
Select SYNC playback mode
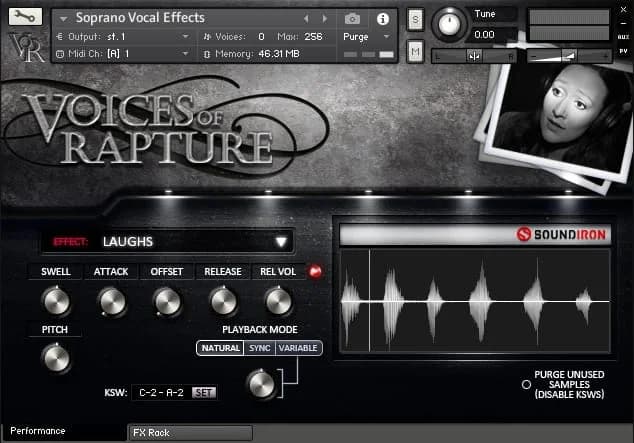(259, 348)
